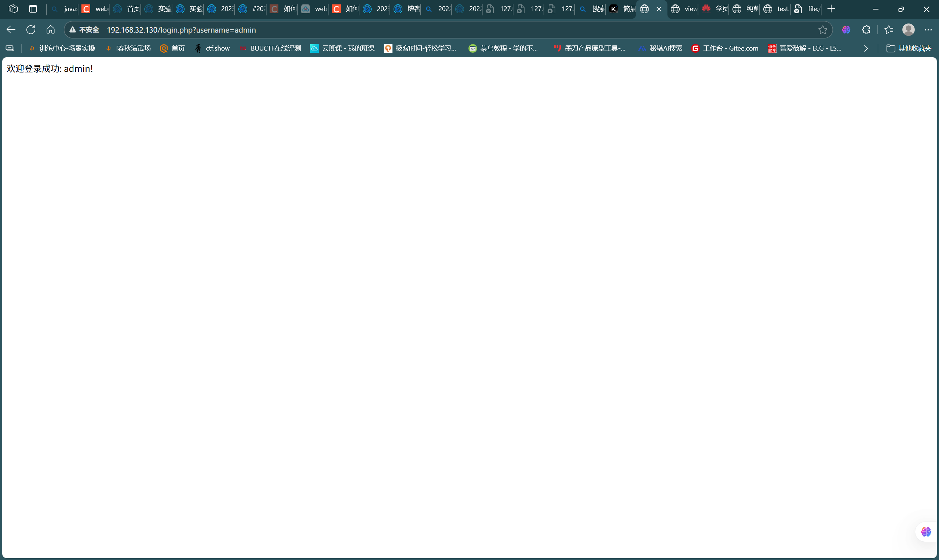Open the ctf.show bookmark
This screenshot has width=939, height=560.
coord(213,48)
